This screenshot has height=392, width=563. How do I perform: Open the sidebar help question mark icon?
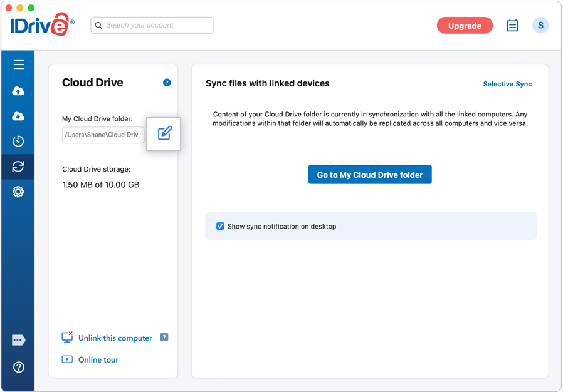coord(19,367)
